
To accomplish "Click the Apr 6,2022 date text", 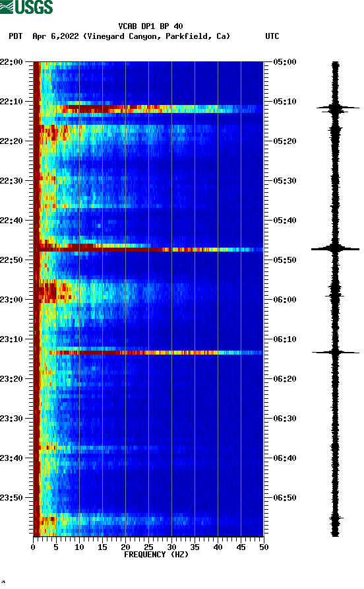I will [x=55, y=36].
